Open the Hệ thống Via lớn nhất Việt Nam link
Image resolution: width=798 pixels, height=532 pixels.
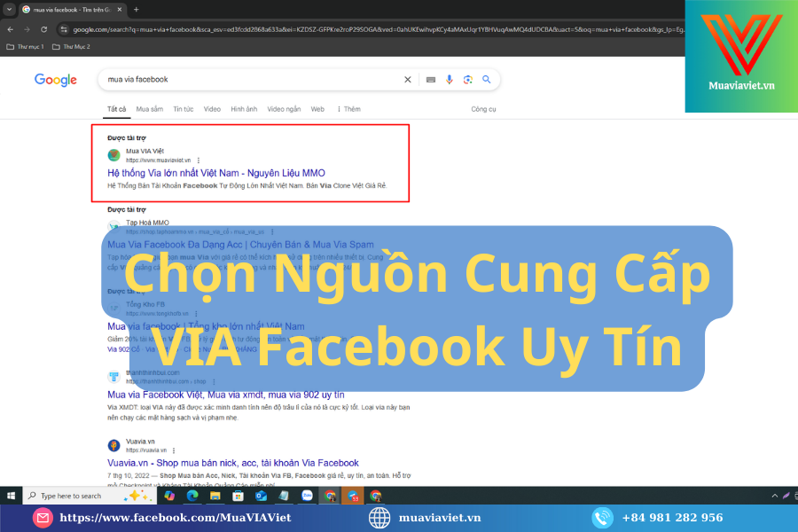click(x=215, y=173)
